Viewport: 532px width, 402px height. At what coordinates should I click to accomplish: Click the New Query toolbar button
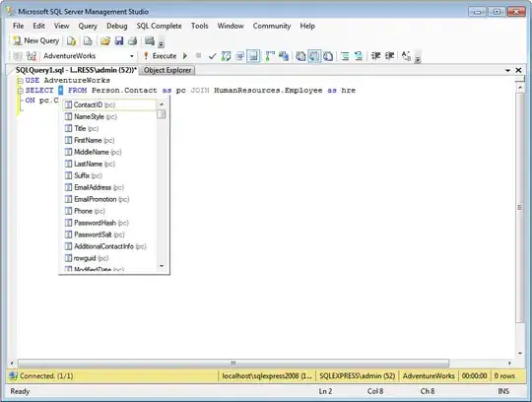[x=36, y=41]
